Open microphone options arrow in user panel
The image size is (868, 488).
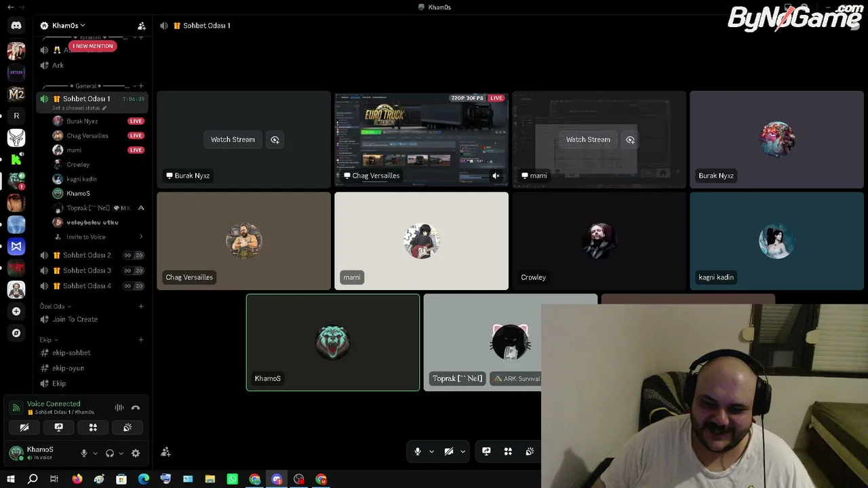(95, 453)
